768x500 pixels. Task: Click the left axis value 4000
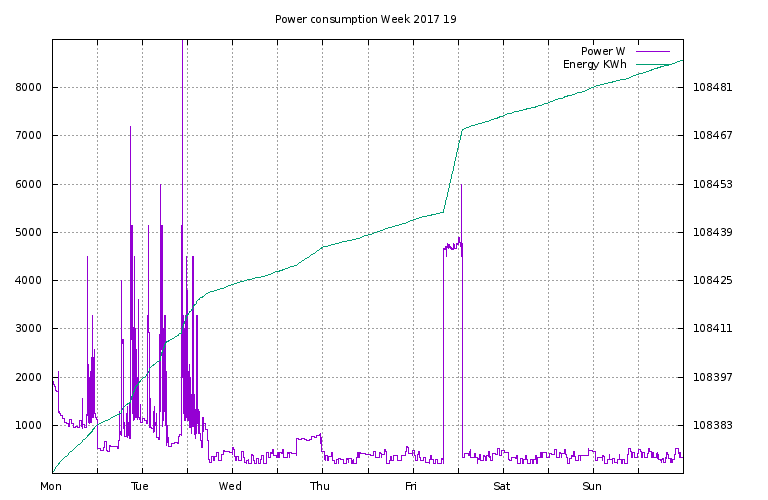[x=28, y=280]
